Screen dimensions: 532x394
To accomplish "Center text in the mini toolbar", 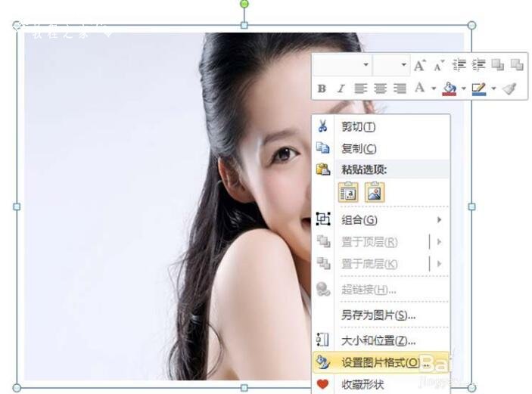I will [380, 88].
